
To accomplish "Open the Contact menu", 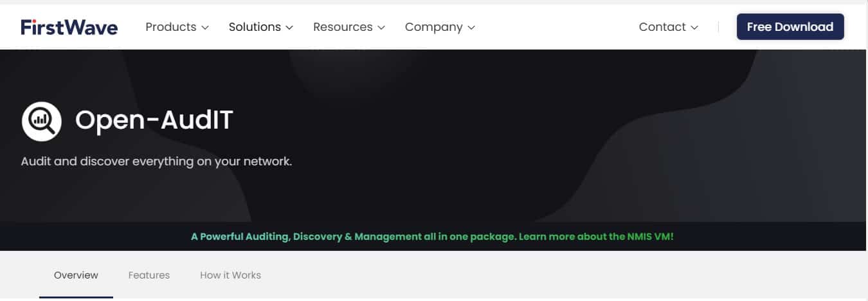I will click(668, 27).
